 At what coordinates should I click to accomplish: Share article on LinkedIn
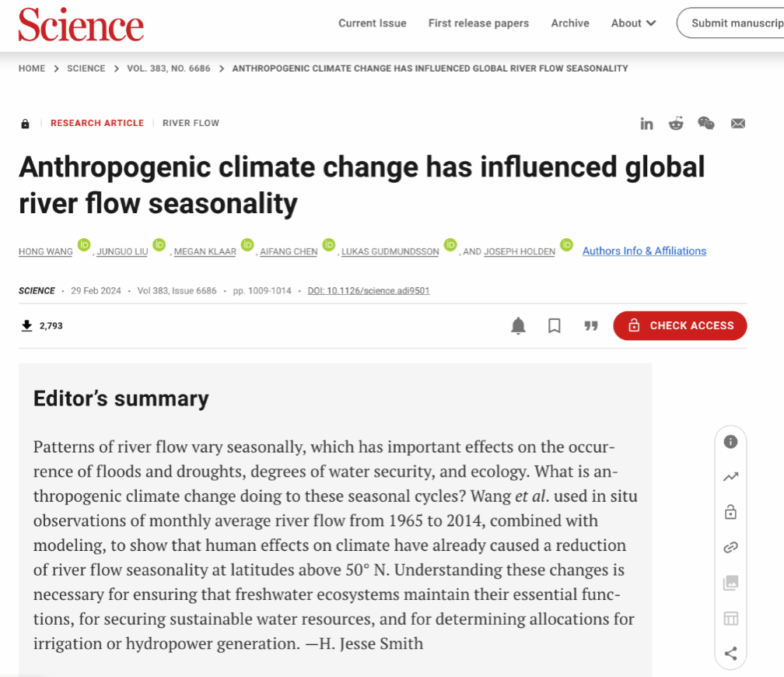coord(646,123)
